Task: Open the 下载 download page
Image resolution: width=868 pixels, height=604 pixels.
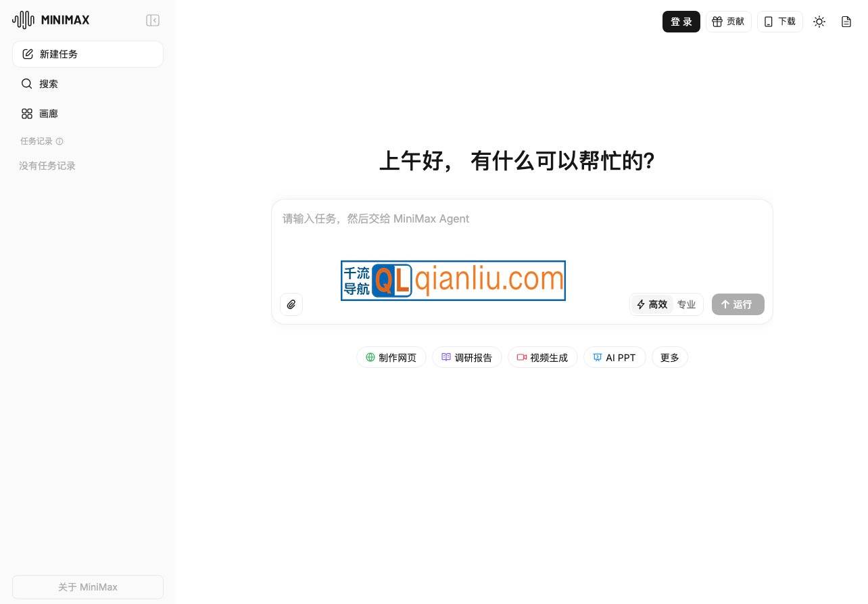Action: click(x=779, y=22)
